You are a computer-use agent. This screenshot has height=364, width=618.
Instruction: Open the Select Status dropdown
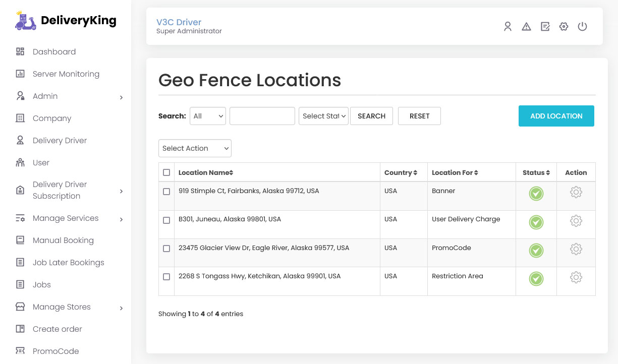point(323,116)
